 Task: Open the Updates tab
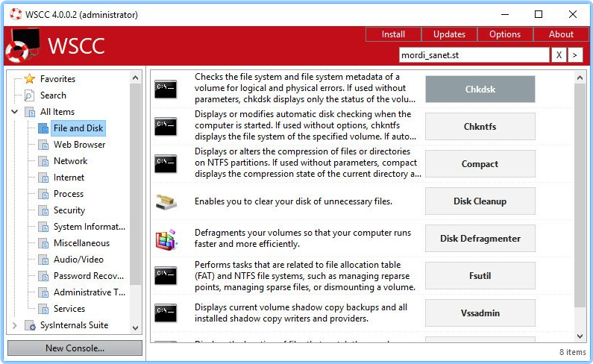[x=449, y=34]
